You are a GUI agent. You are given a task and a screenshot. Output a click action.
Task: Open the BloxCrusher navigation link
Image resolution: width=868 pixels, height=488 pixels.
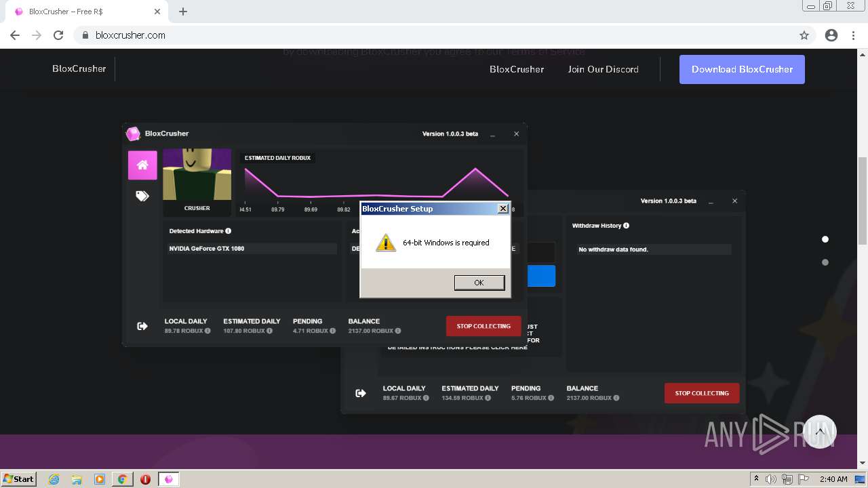pos(517,69)
